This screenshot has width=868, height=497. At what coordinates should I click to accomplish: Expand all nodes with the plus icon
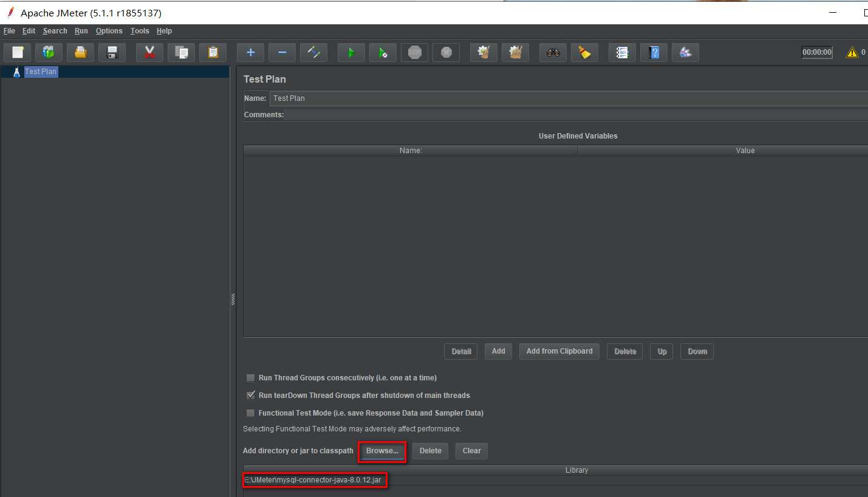point(250,52)
